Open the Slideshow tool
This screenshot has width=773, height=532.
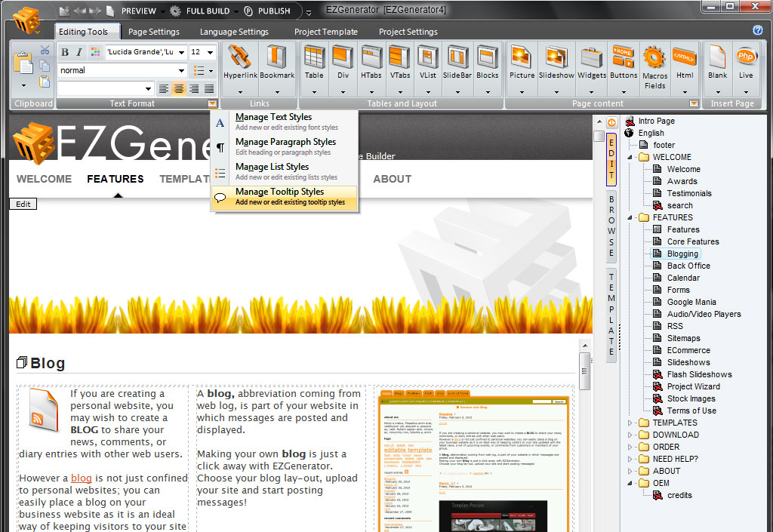click(x=556, y=59)
